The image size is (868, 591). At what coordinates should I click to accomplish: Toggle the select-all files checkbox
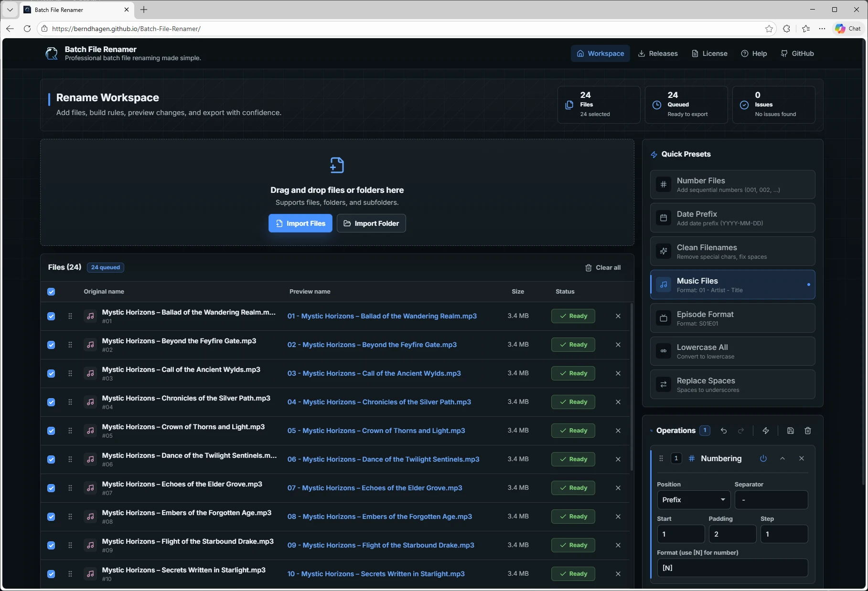pyautogui.click(x=51, y=292)
